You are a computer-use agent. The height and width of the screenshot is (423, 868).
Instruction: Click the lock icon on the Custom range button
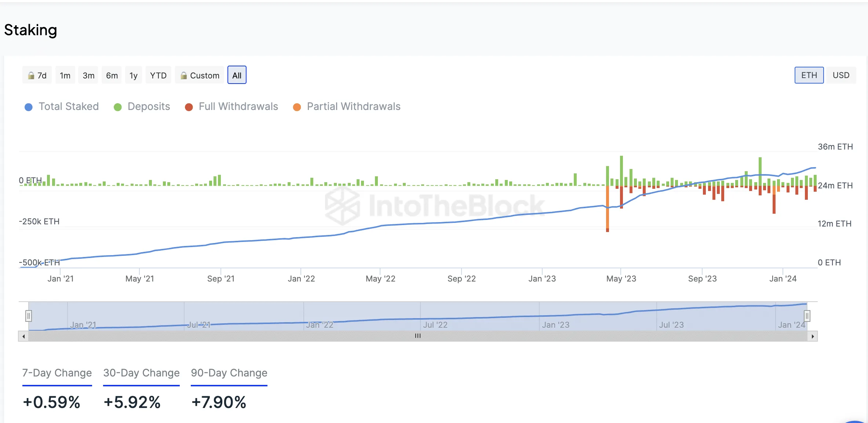tap(184, 76)
